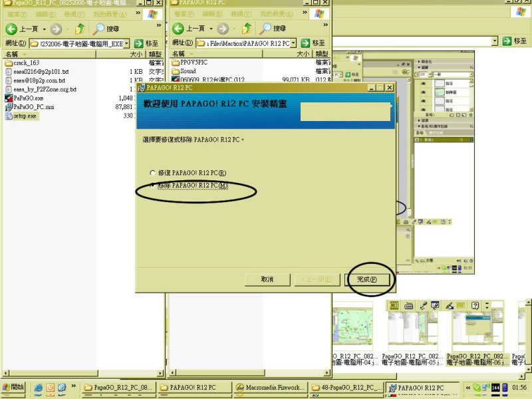Sort left Explorer by 大小 size column
Viewport: 532px width, 399px height.
click(x=121, y=54)
